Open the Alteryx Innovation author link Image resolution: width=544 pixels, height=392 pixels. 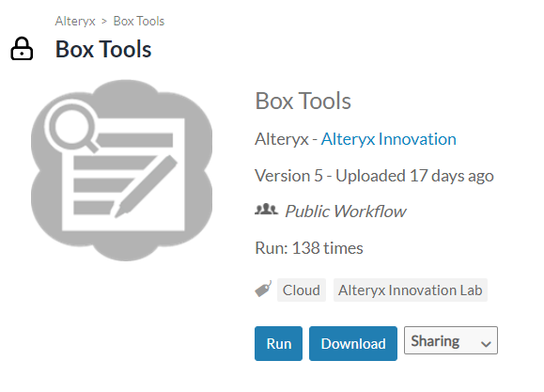click(388, 139)
